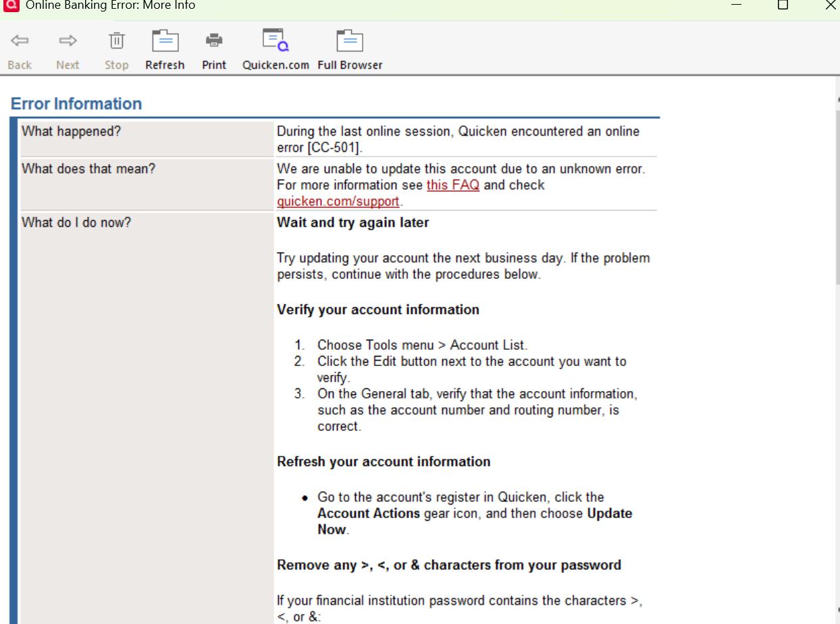Click the Next arrow toolbar icon

pyautogui.click(x=68, y=41)
